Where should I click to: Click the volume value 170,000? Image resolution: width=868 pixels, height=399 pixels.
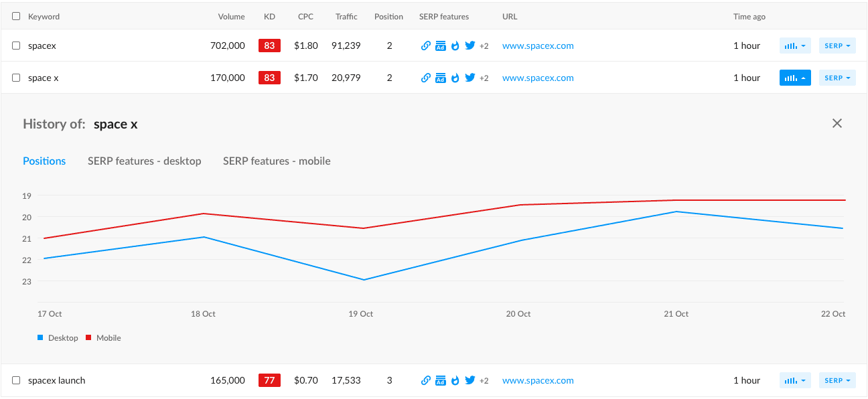click(x=228, y=78)
